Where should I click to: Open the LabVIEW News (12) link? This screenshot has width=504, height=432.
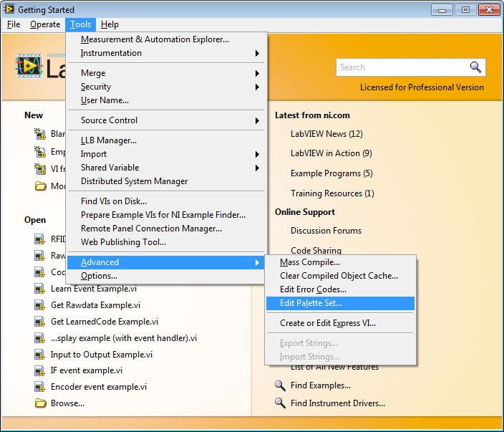(326, 134)
